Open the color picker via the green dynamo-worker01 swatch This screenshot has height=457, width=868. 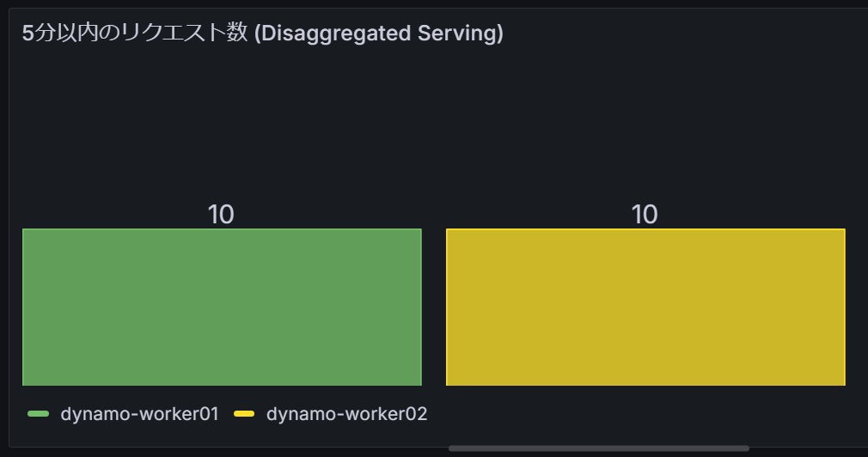[x=38, y=414]
